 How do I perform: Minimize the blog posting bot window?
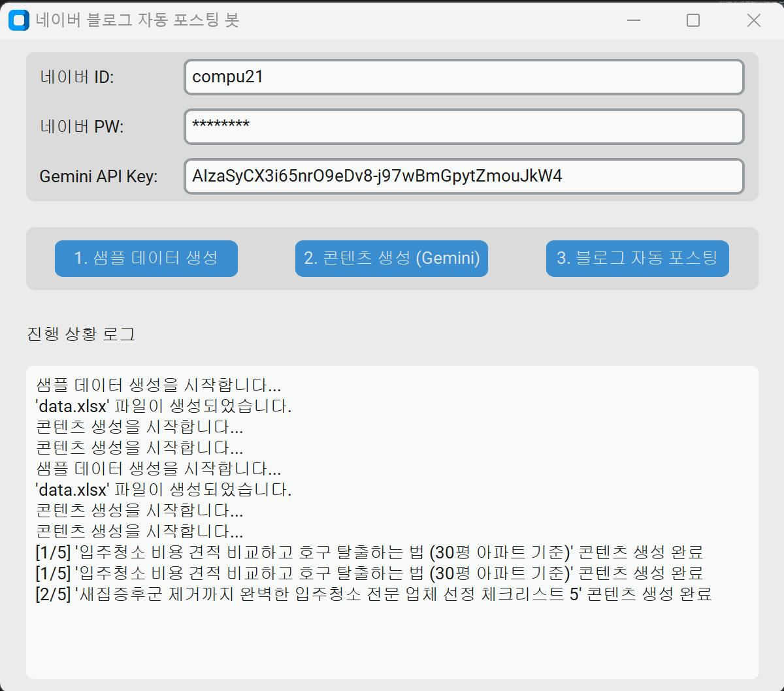(x=632, y=20)
